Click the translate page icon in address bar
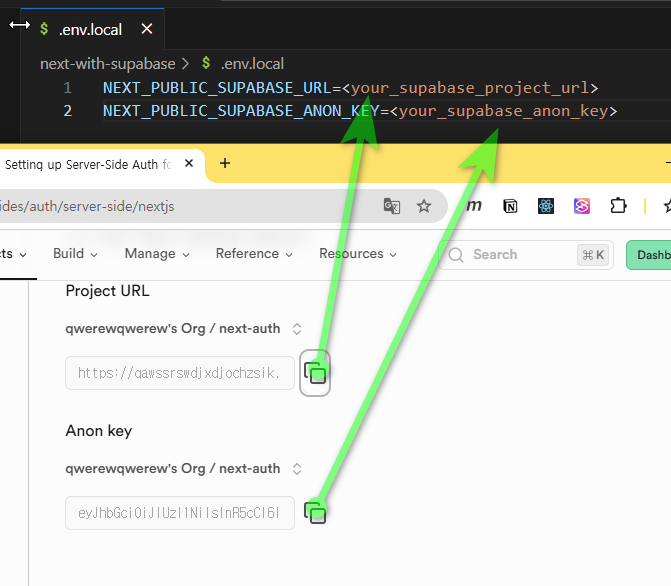 click(x=392, y=206)
